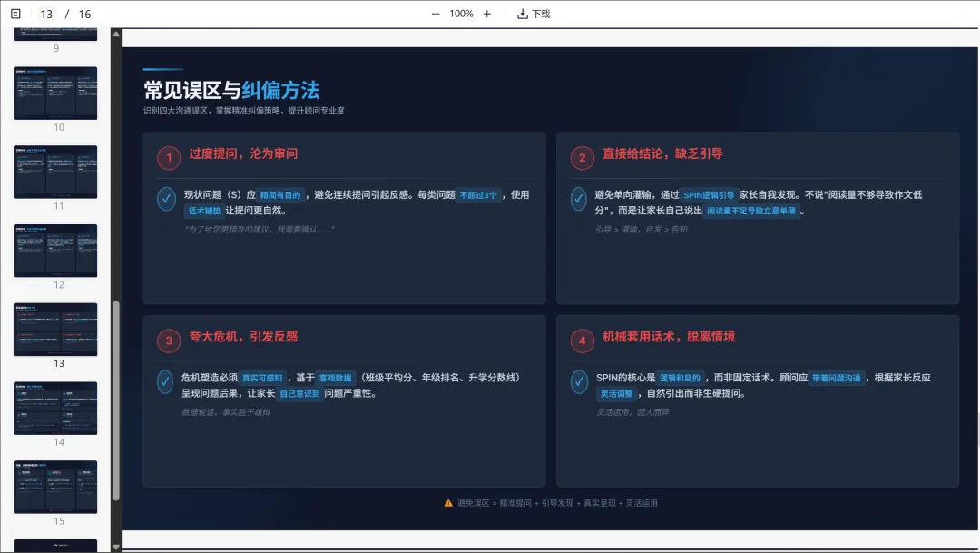Click the highlighted tag SPIN逻辑引导

point(709,195)
